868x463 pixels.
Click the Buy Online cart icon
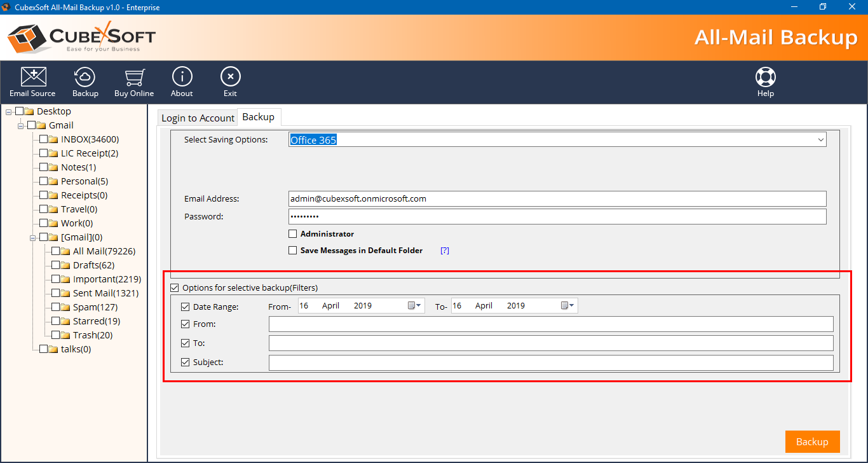pyautogui.click(x=133, y=82)
